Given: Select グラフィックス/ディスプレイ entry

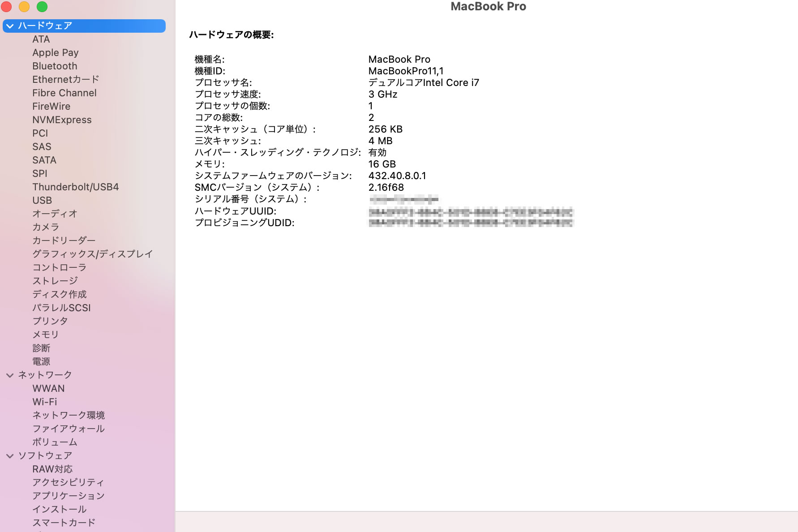Looking at the screenshot, I should pyautogui.click(x=93, y=254).
